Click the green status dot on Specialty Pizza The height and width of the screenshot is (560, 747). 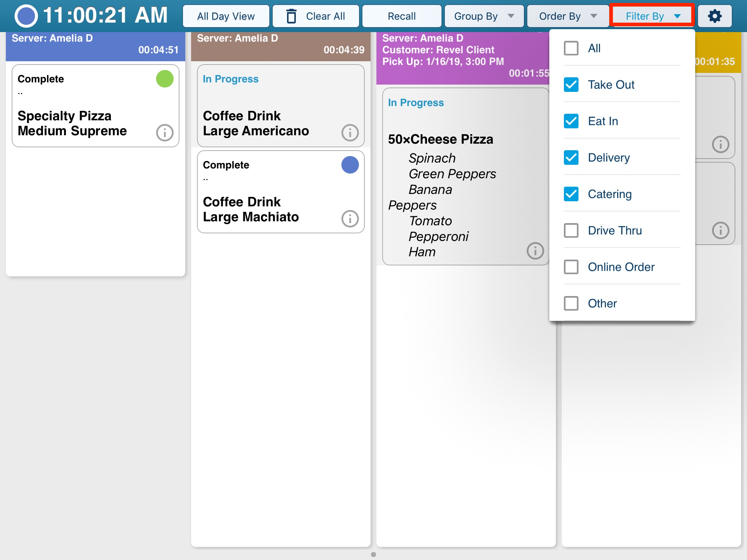tap(165, 79)
